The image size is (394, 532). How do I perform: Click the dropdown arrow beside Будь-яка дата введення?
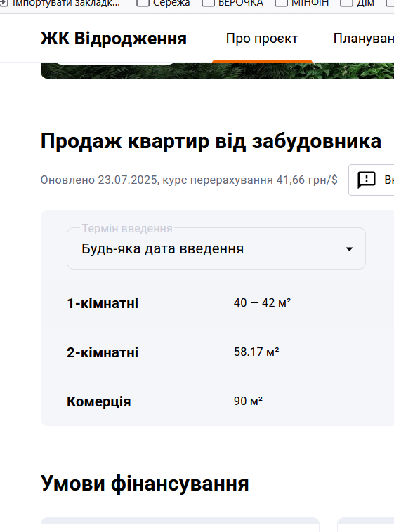click(349, 249)
